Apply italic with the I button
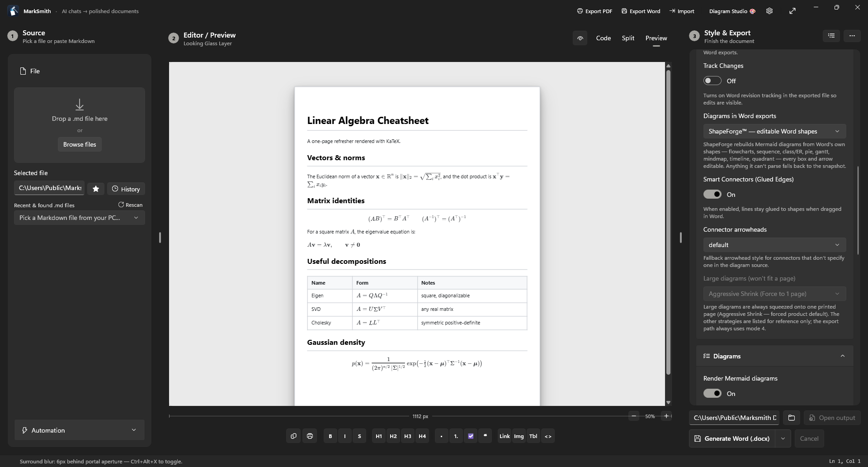 345,436
